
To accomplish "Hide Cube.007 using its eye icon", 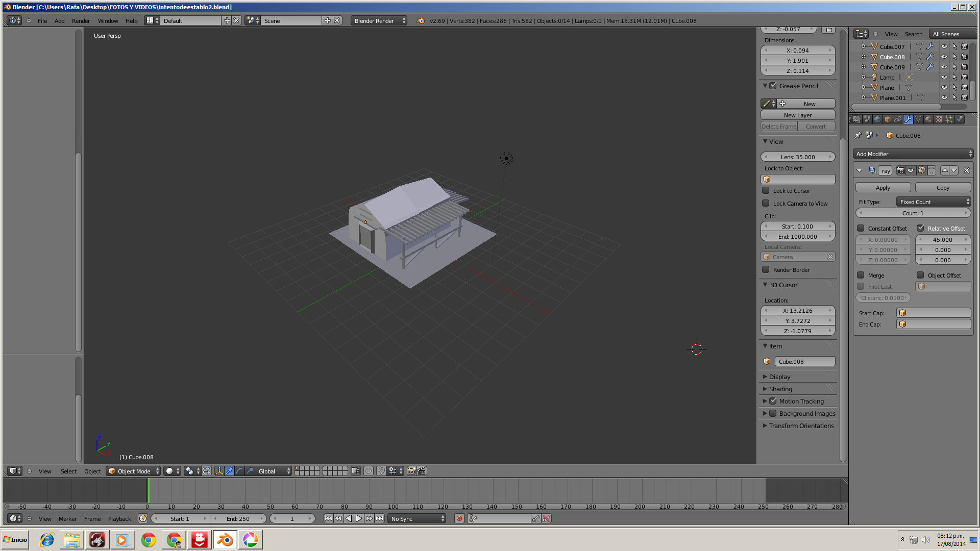I will point(944,46).
